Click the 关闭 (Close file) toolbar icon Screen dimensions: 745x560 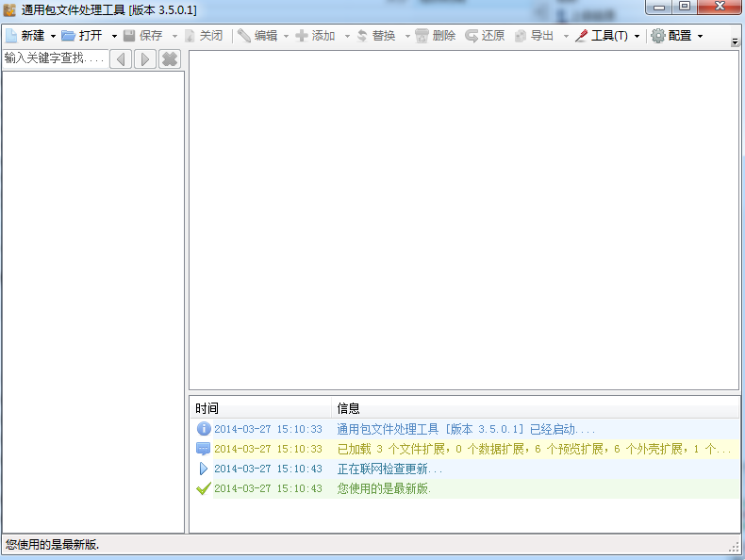pos(190,36)
